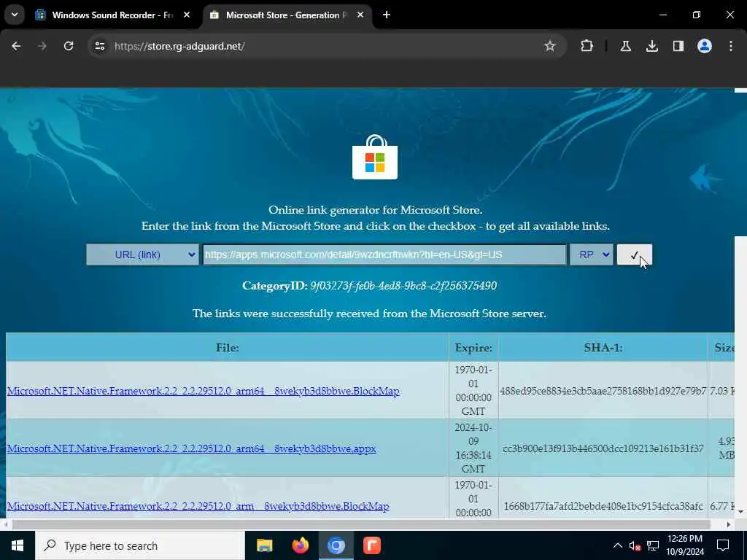This screenshot has width=747, height=560.
Task: Click the File: column header
Action: [228, 348]
